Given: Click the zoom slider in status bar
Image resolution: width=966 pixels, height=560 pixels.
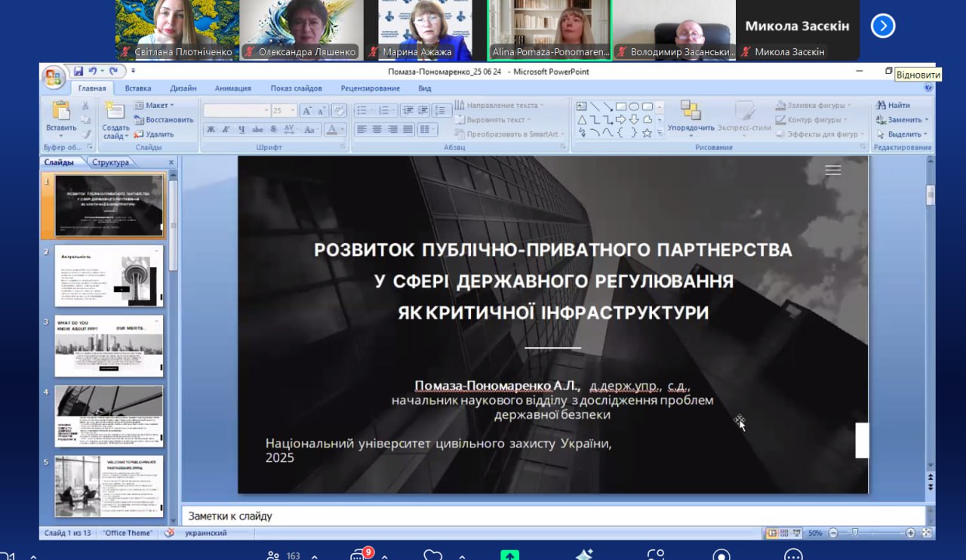Looking at the screenshot, I should [855, 533].
